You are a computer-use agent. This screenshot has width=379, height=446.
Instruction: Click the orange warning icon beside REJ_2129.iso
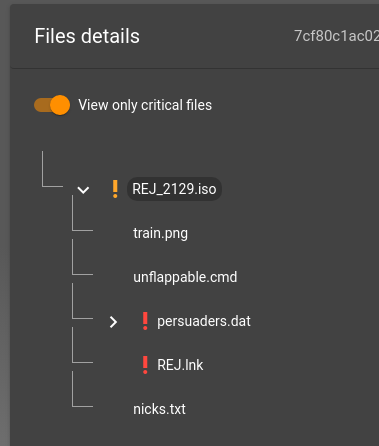(x=115, y=189)
